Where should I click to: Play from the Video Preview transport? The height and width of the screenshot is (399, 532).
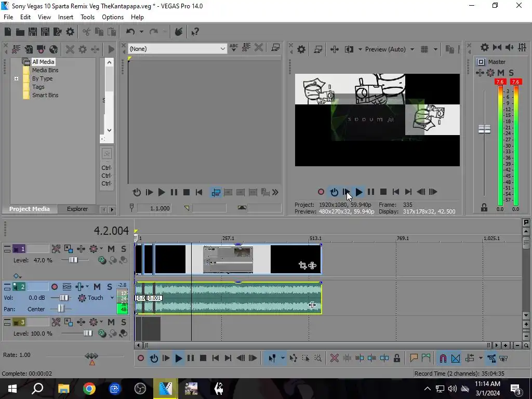(x=358, y=192)
